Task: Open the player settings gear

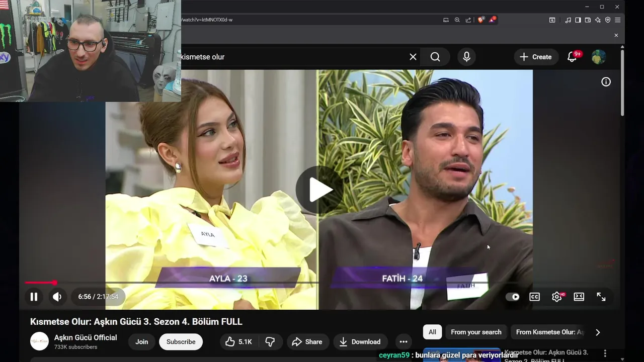Action: click(x=557, y=297)
